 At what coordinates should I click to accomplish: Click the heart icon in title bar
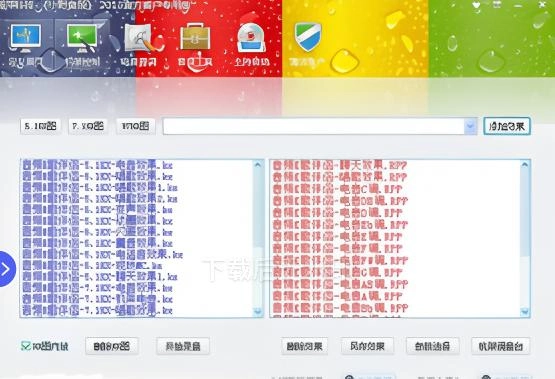(x=476, y=5)
